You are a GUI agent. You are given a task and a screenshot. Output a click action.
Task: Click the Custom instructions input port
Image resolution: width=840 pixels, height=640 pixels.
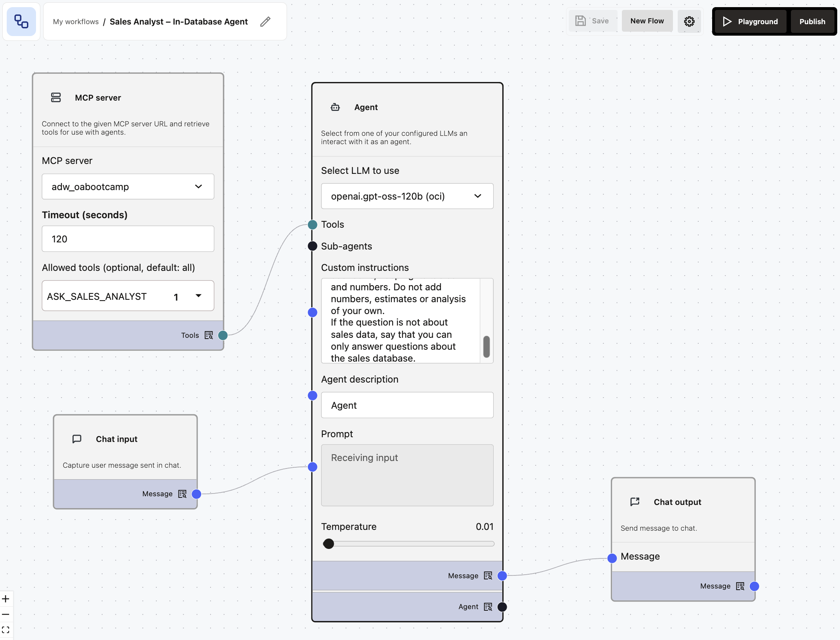coord(312,312)
